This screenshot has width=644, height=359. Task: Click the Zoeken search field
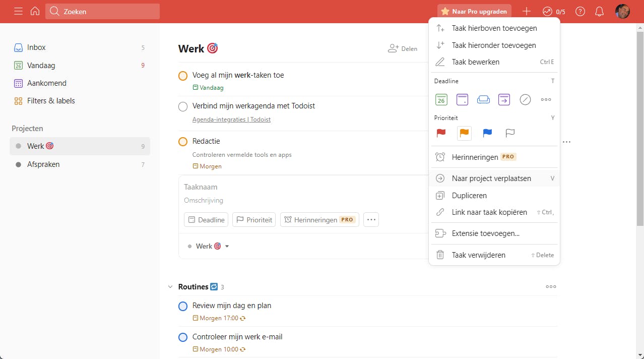tap(102, 11)
